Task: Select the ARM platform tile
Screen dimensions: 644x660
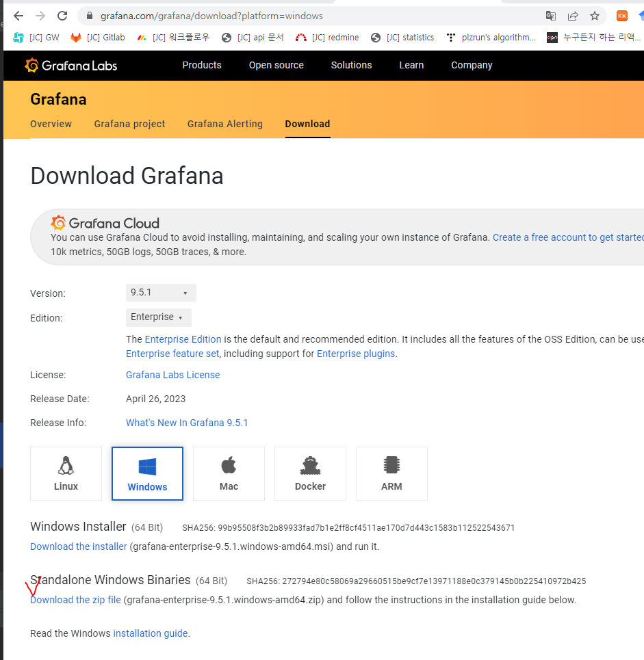Action: click(391, 473)
